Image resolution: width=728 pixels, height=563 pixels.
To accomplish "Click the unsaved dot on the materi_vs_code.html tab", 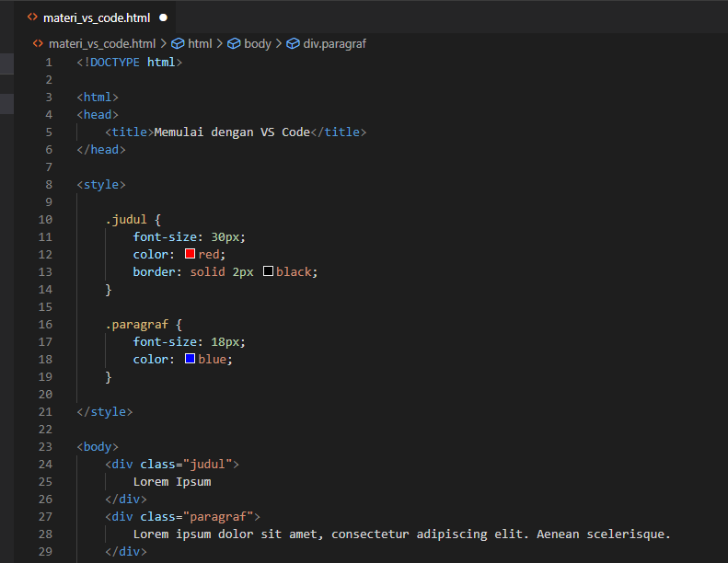I will pos(163,17).
